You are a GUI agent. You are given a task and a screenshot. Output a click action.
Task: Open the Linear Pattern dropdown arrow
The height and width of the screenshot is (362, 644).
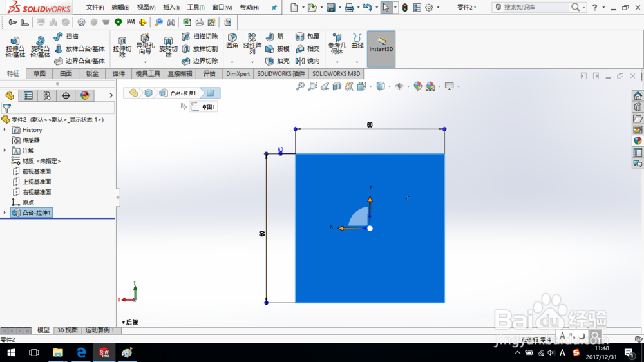[x=252, y=62]
